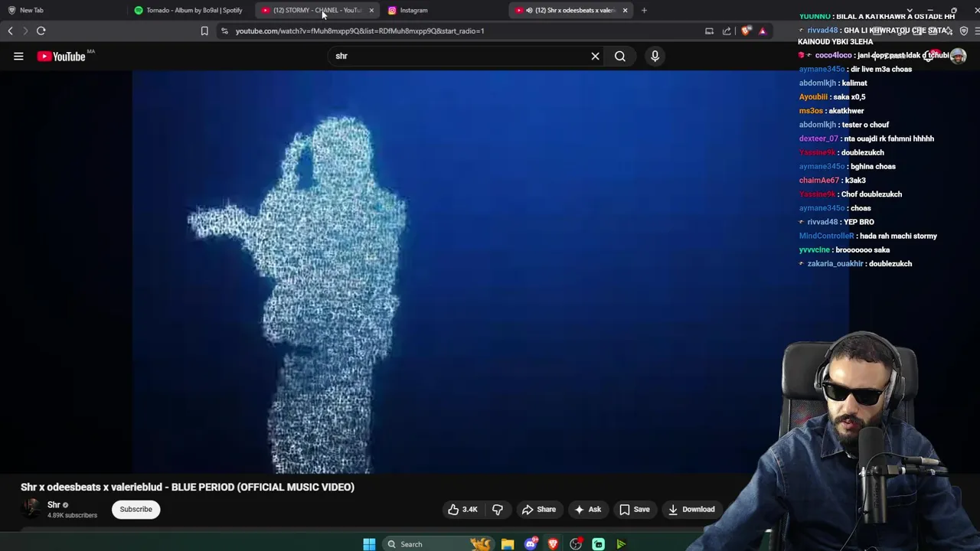Start voice search with microphone
The height and width of the screenshot is (551, 980).
[655, 56]
